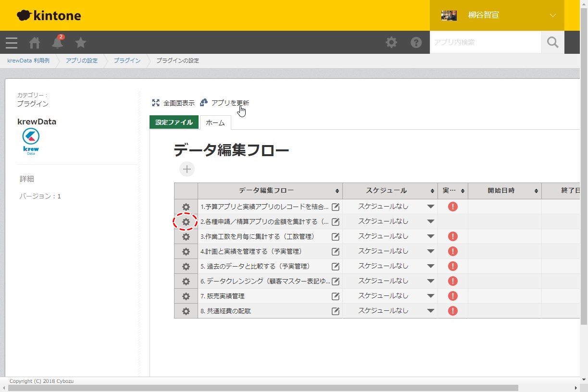
Task: Click the アプリを更新 button
Action: tap(225, 103)
